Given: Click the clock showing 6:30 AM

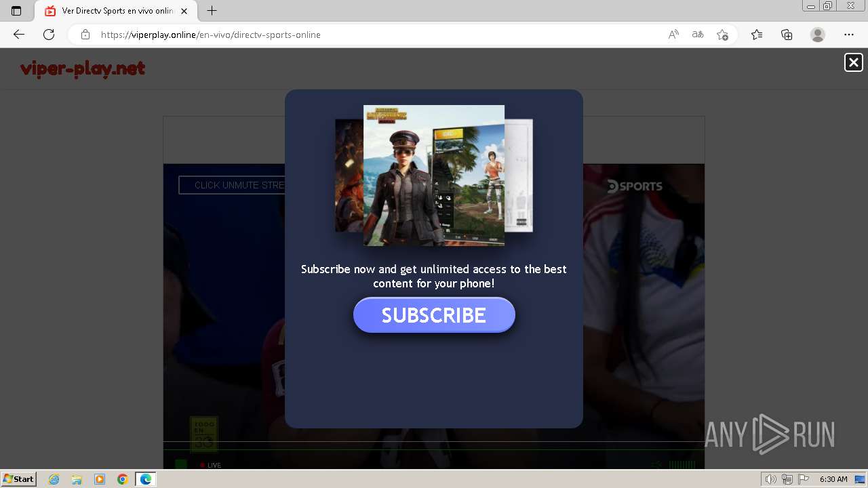Looking at the screenshot, I should (833, 479).
